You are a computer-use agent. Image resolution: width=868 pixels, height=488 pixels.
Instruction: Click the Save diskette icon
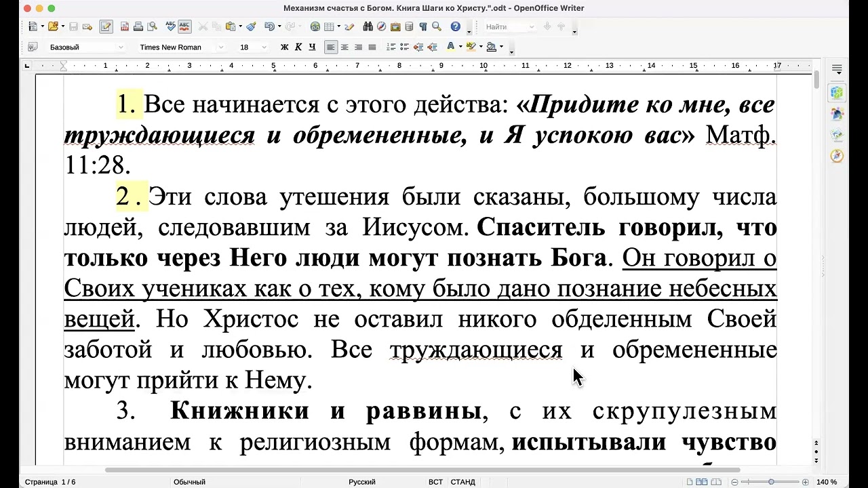(73, 27)
